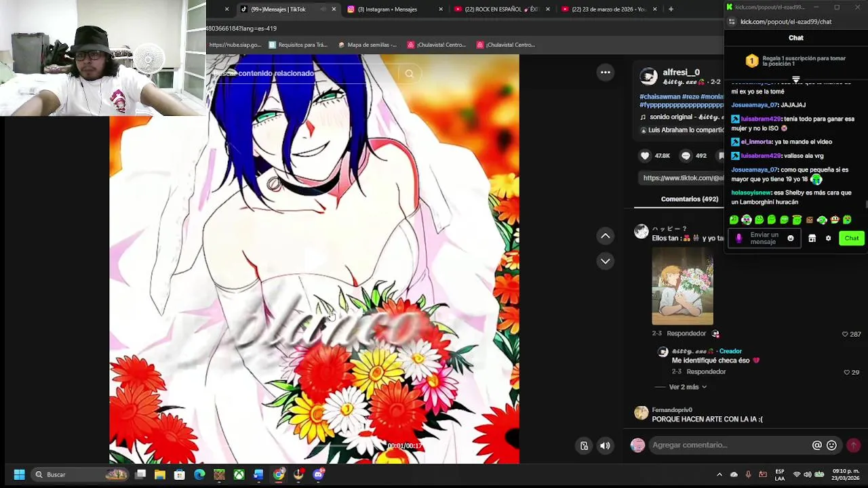Search related content with the magnifier icon

point(409,73)
